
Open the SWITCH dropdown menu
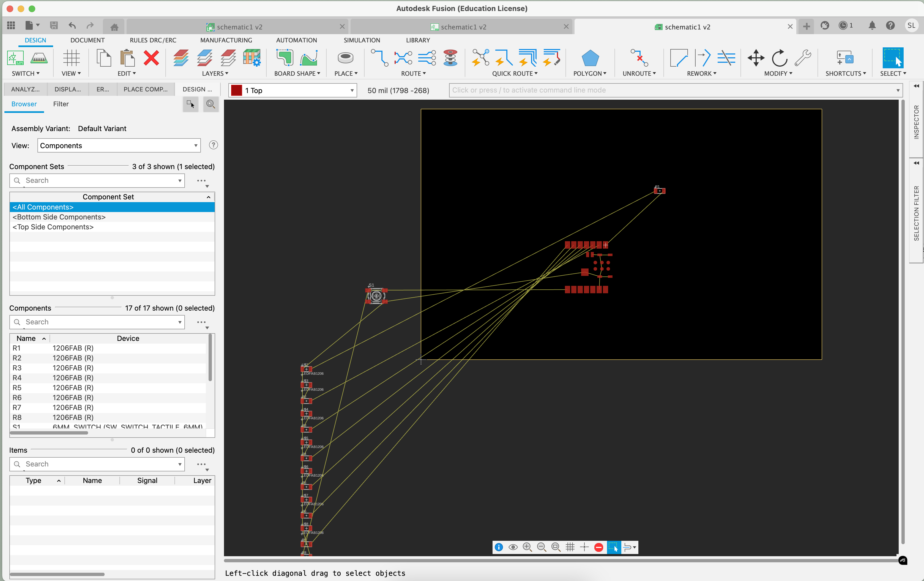25,73
